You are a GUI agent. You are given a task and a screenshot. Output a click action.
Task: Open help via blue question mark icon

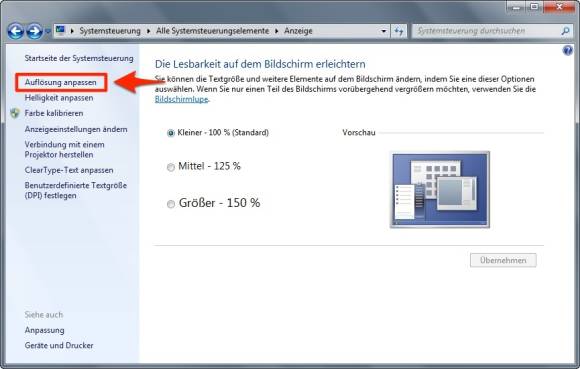[x=567, y=50]
